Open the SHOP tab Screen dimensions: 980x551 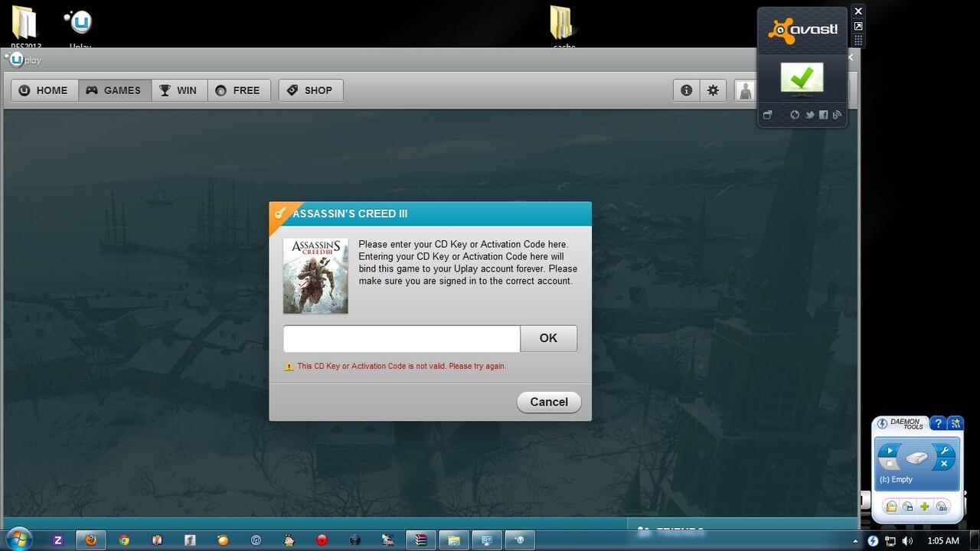[x=310, y=90]
